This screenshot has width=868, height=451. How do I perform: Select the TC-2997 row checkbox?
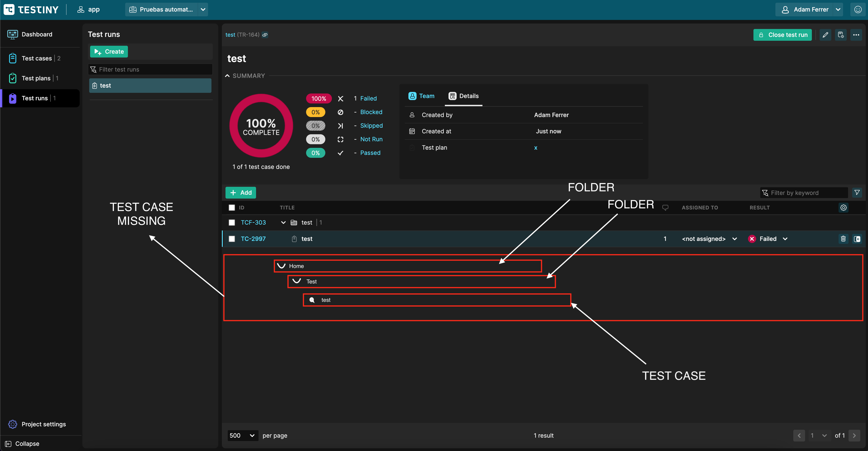(232, 239)
